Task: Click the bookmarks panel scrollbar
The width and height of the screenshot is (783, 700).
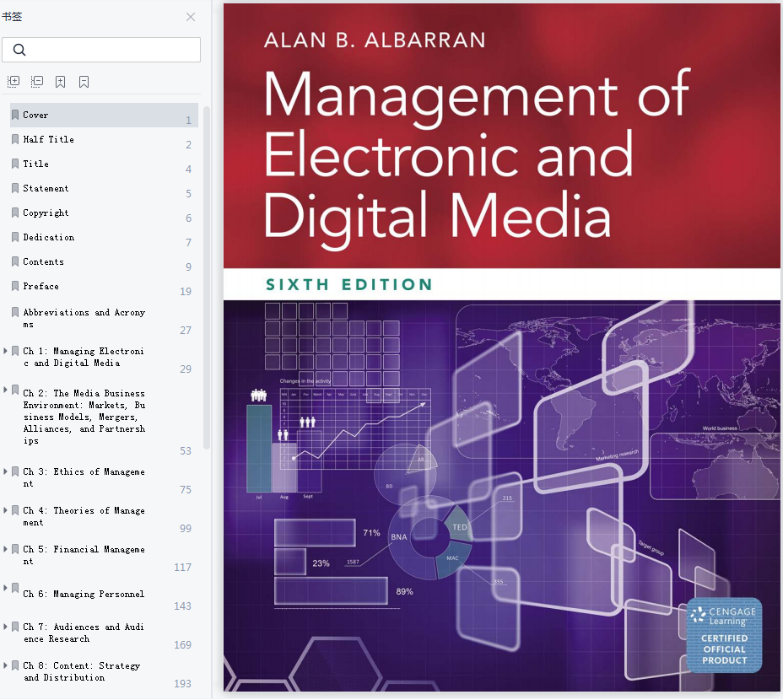Action: click(x=206, y=277)
